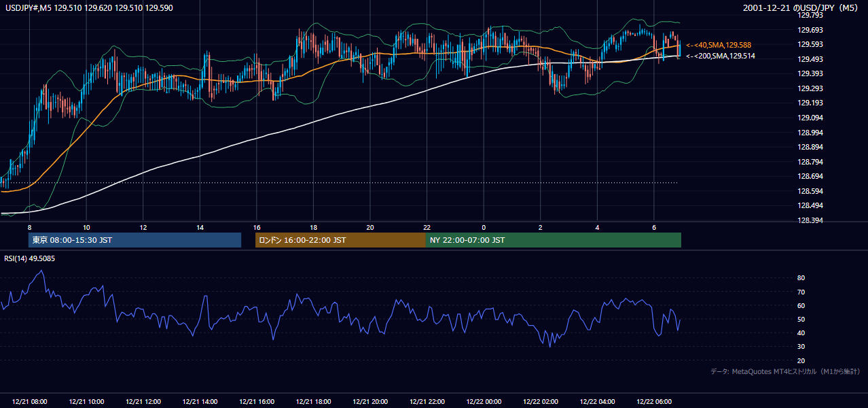Image resolution: width=868 pixels, height=408 pixels.
Task: Click hour label 22 under price chart
Action: click(x=427, y=227)
